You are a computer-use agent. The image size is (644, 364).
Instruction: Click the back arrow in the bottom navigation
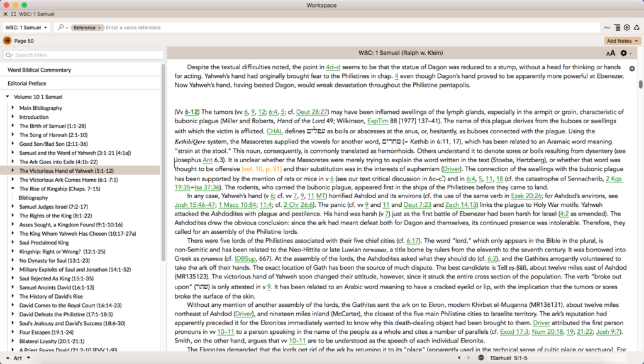click(x=458, y=358)
